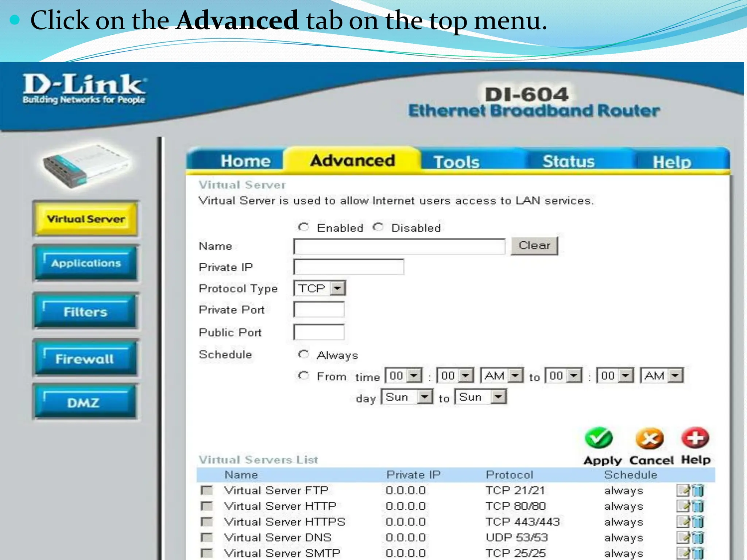Click into the Private Port field
The image size is (747, 560).
319,310
